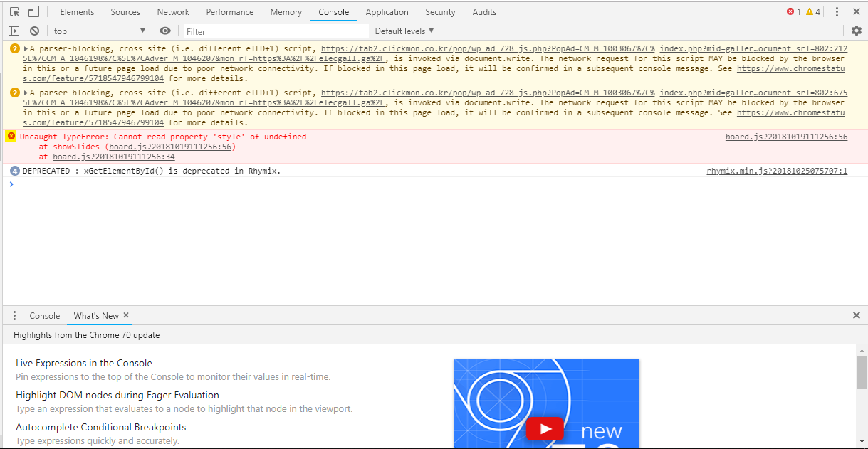Click 'Autocomplete Conditional Breakpoints' heading
Image resolution: width=868 pixels, height=449 pixels.
click(101, 427)
